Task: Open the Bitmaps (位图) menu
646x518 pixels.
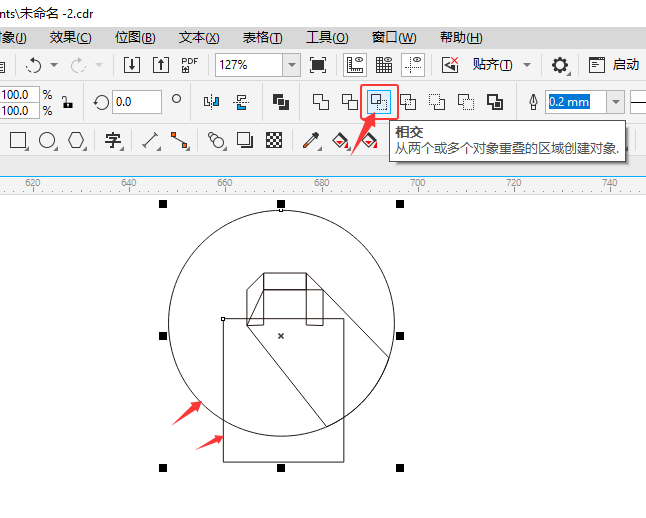Action: 135,37
